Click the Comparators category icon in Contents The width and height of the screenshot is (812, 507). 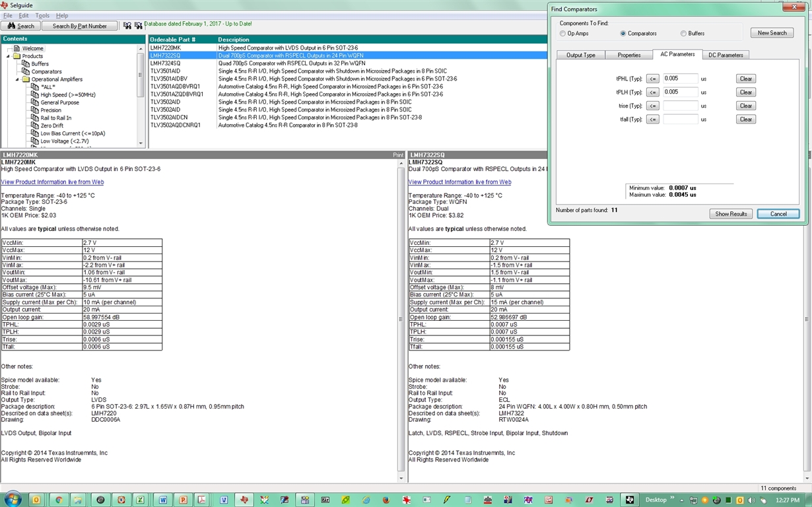point(26,71)
